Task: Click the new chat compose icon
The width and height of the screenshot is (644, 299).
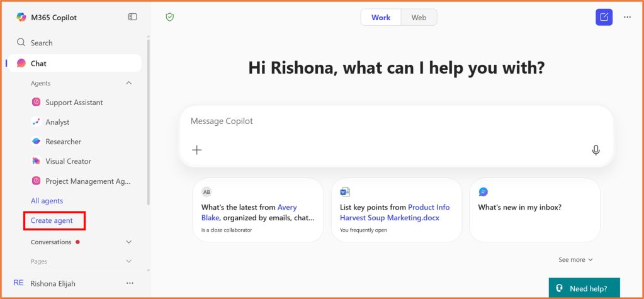Action: click(604, 18)
